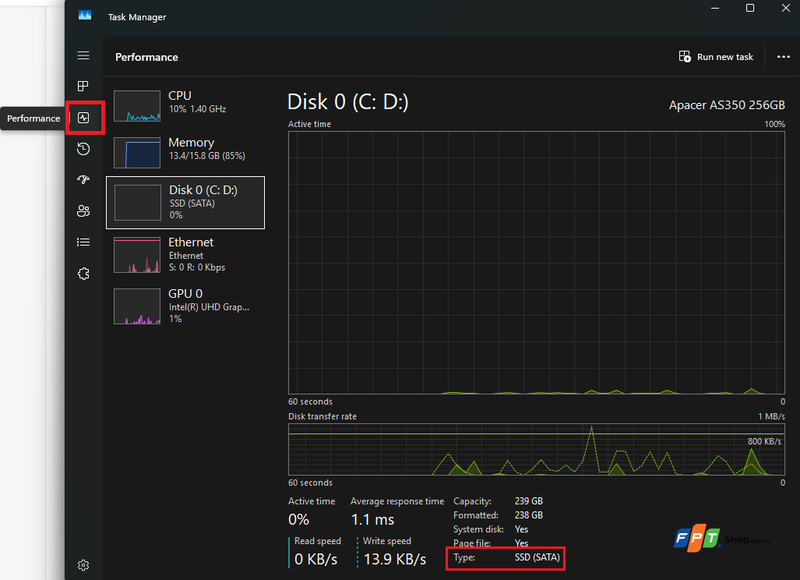Image resolution: width=800 pixels, height=580 pixels.
Task: Select the Performance icon in sidebar
Action: tap(84, 118)
